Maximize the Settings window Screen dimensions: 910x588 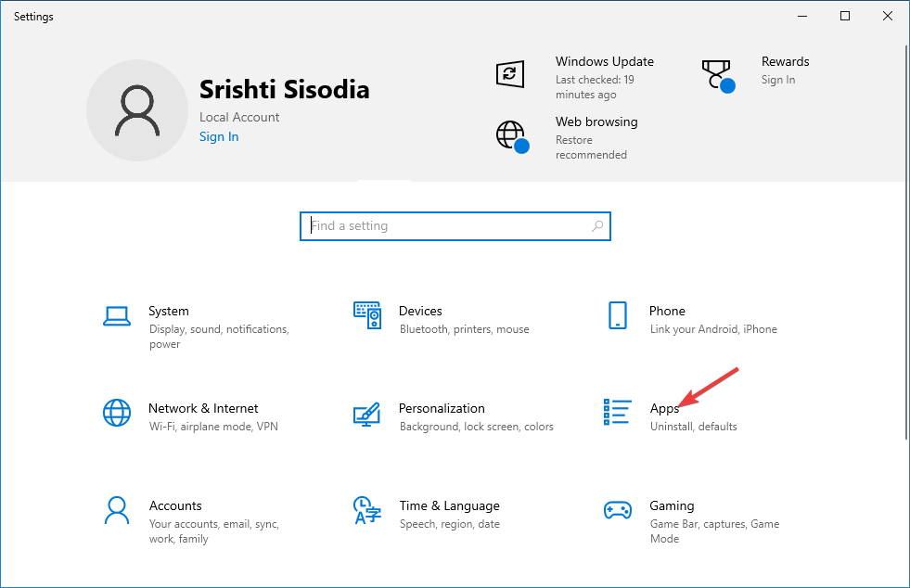845,17
